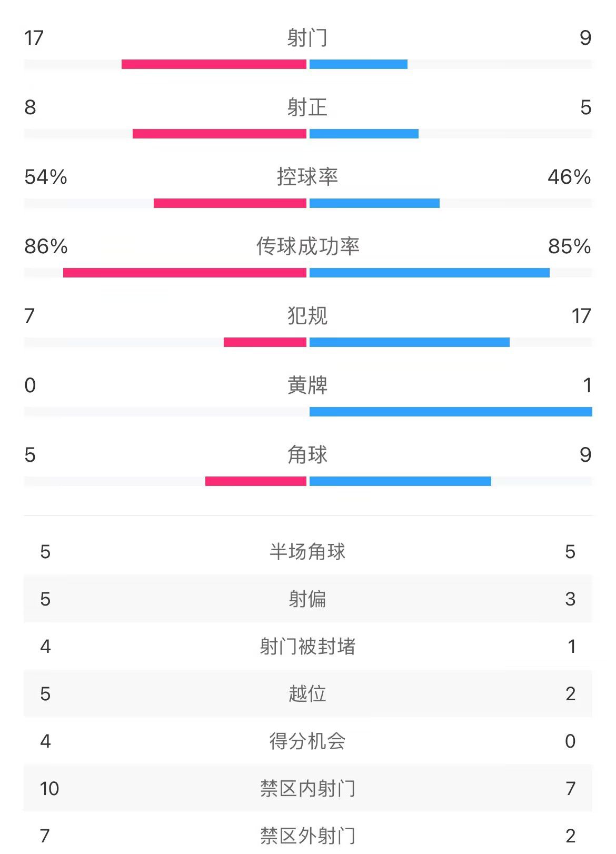
Task: Select the 黄牌 yellow cards label
Action: click(307, 385)
